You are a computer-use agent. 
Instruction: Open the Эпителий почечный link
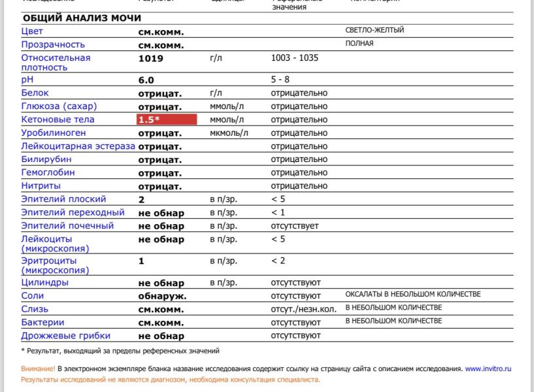click(67, 225)
